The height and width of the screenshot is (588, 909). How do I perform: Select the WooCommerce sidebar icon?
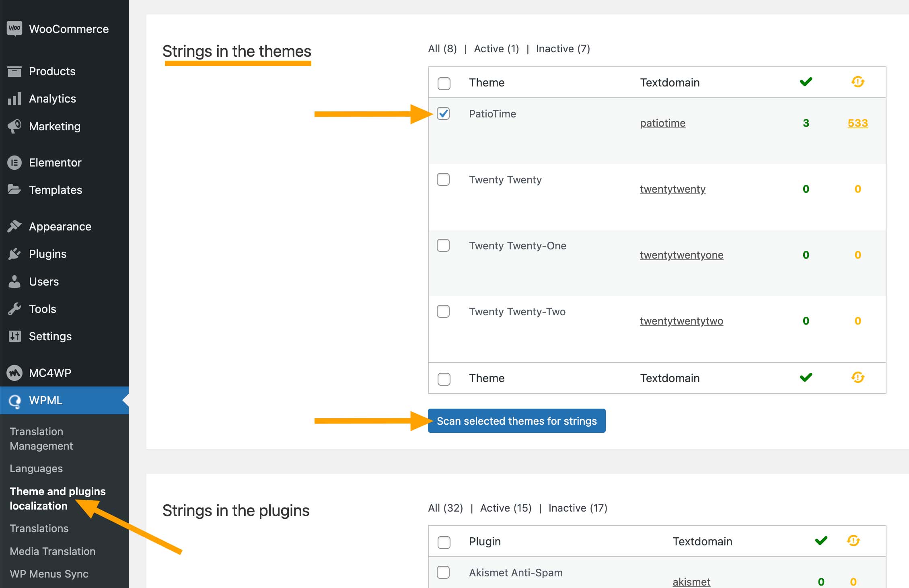click(14, 29)
